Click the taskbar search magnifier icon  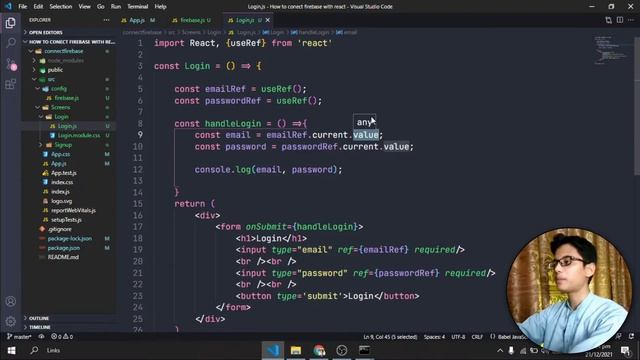pos(35,350)
